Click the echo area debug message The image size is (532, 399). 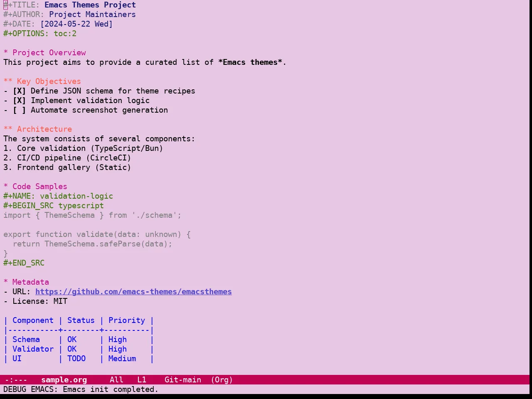pyautogui.click(x=81, y=389)
